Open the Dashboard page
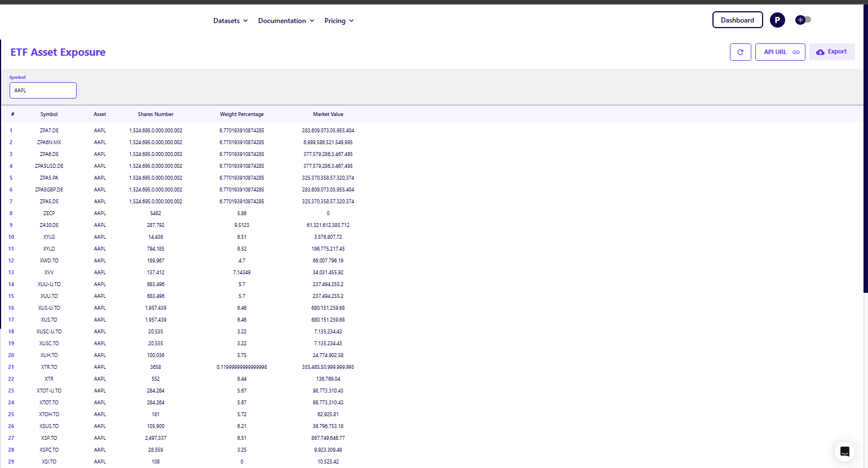Screen dimensions: 868x468 (737, 20)
